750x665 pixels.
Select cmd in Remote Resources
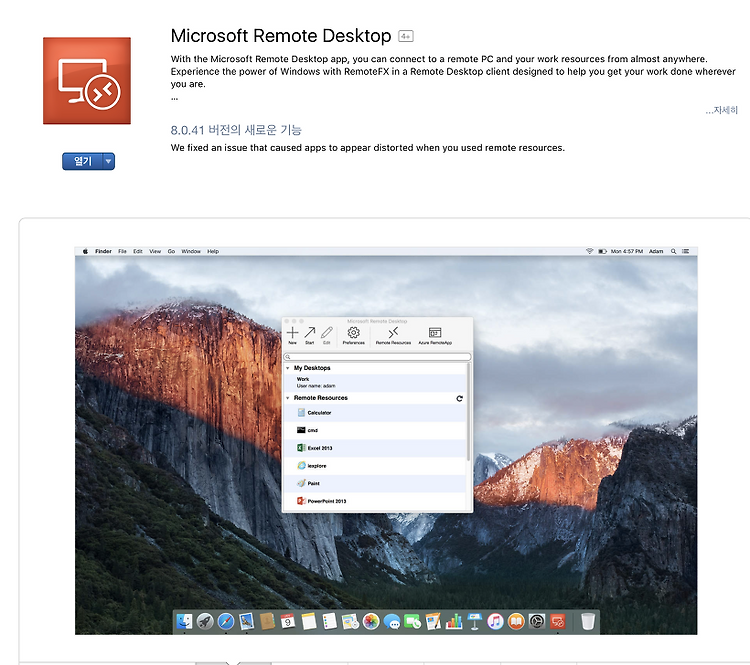click(x=375, y=431)
